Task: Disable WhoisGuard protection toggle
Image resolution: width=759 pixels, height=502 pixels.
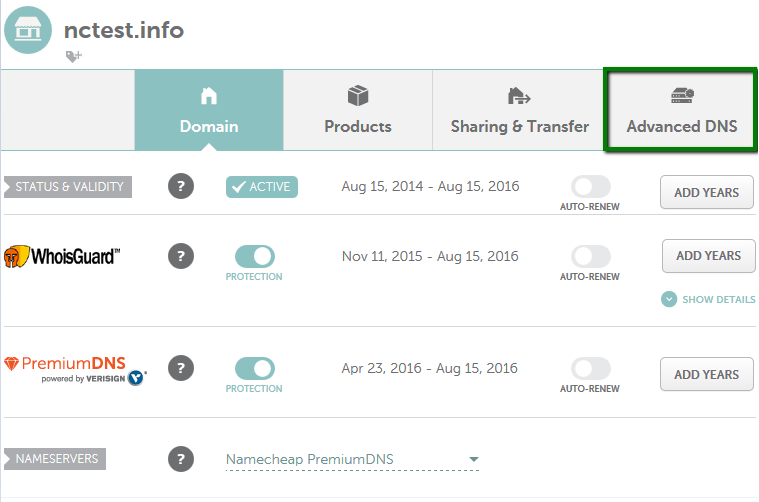Action: pos(254,256)
